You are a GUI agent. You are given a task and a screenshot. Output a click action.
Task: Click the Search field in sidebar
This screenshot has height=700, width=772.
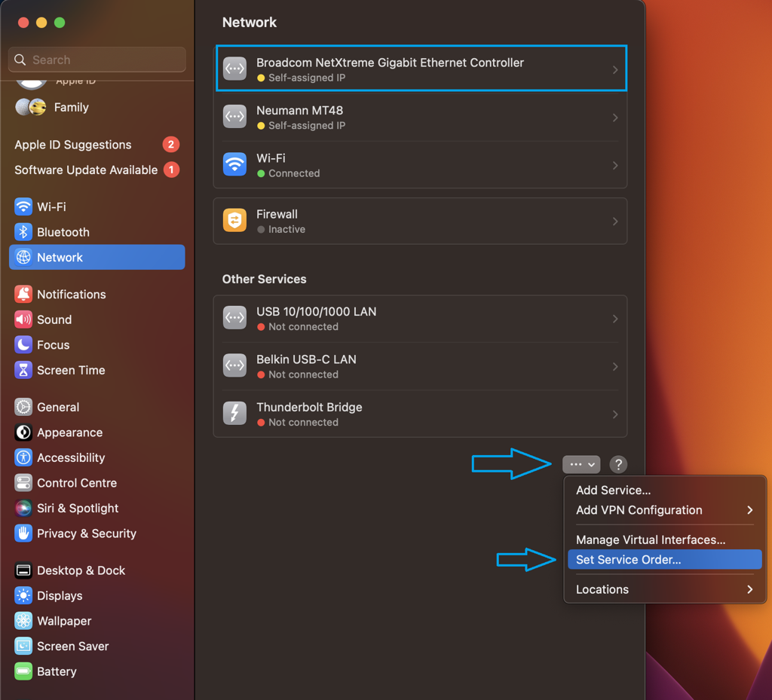pos(97,60)
